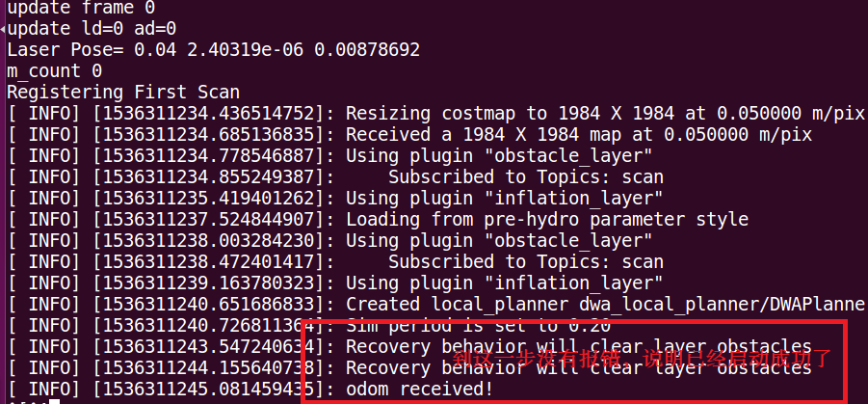This screenshot has height=404, width=868.
Task: Click obstacle_layer plugin line timestamped 1536311238.003284230
Action: point(329,241)
